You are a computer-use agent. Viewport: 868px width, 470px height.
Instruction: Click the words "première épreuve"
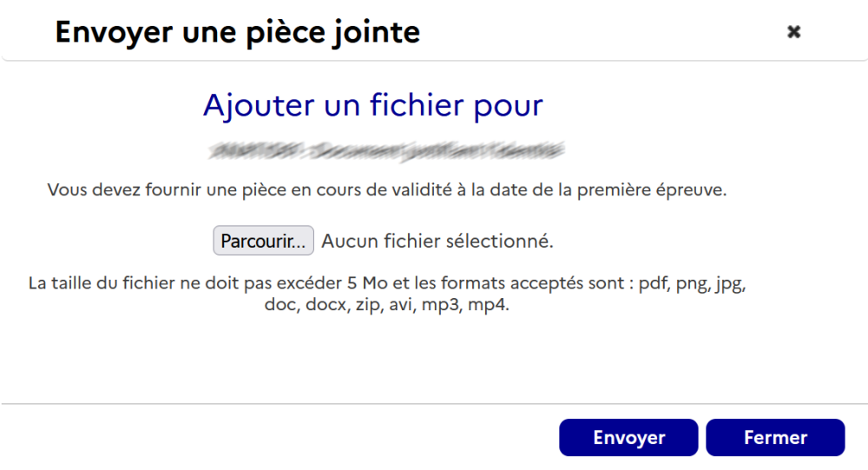pyautogui.click(x=658, y=190)
